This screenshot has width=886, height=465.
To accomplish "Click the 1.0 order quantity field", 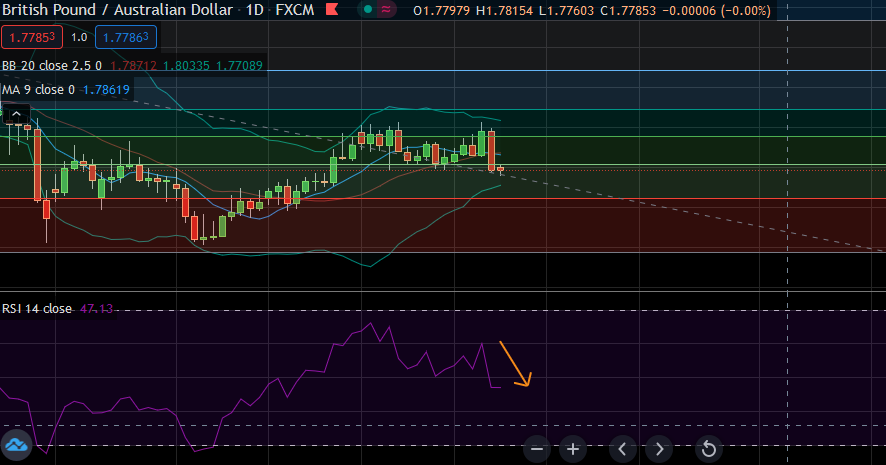I will (79, 38).
